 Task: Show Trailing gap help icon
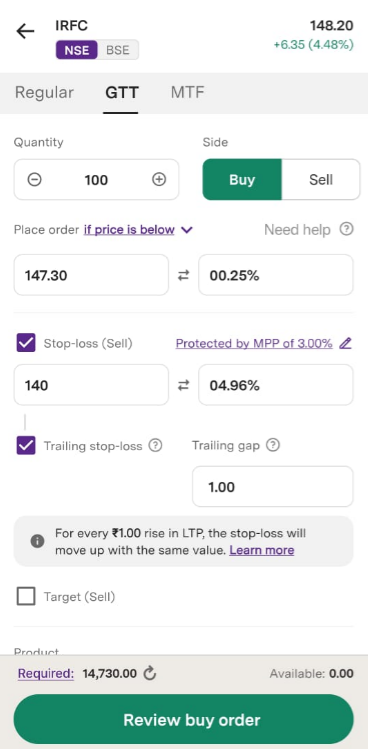pyautogui.click(x=273, y=445)
